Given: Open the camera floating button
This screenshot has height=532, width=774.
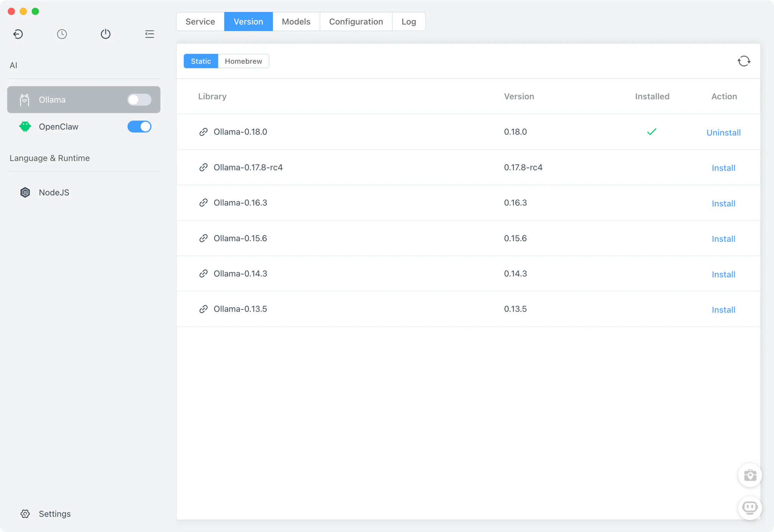Looking at the screenshot, I should click(750, 475).
